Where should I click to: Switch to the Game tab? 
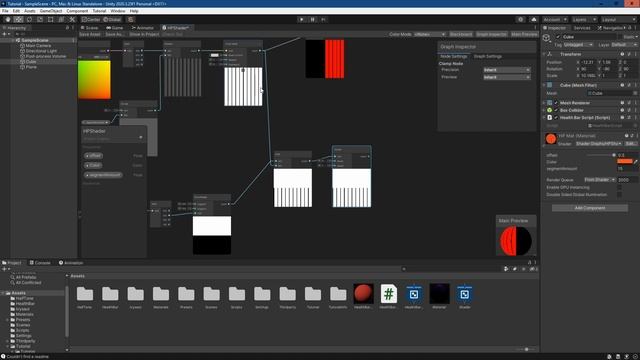(x=115, y=28)
